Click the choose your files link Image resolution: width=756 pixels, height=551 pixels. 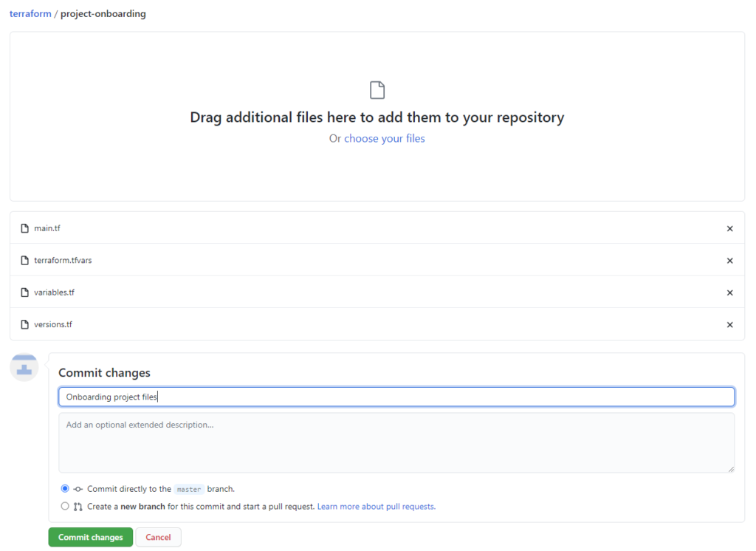[384, 138]
